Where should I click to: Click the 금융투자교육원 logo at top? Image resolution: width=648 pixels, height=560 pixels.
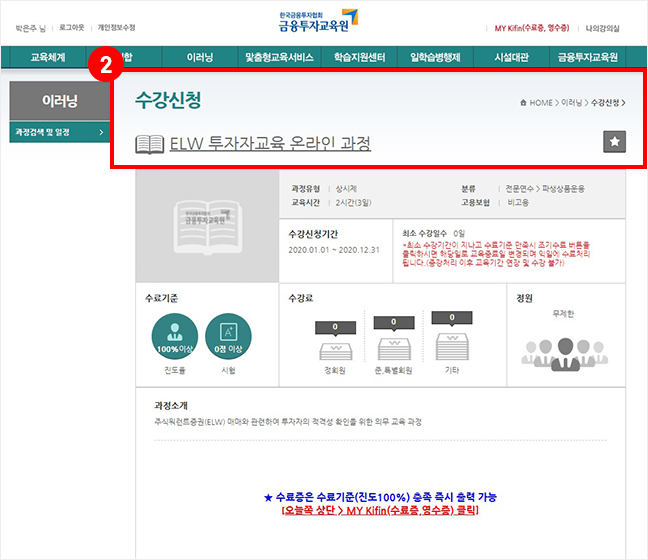tap(318, 21)
